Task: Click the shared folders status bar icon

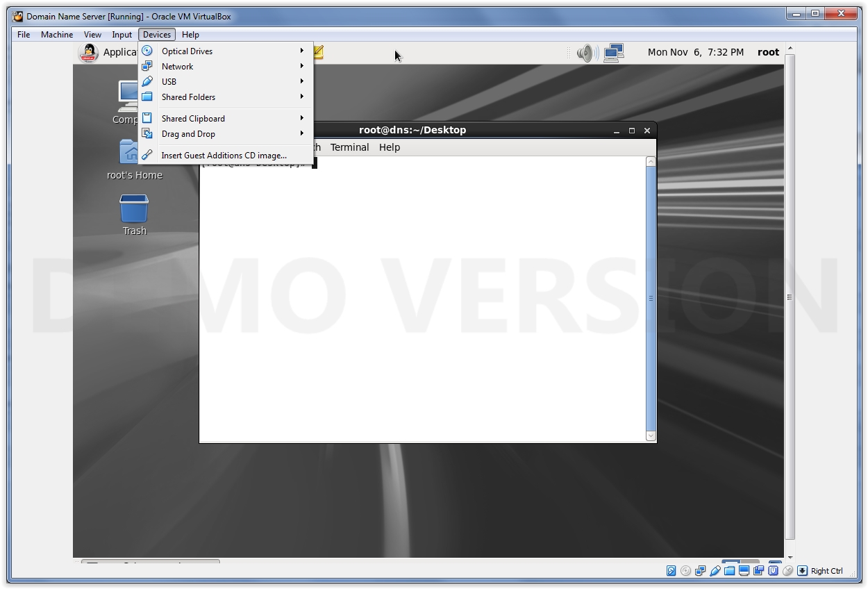Action: coord(731,570)
